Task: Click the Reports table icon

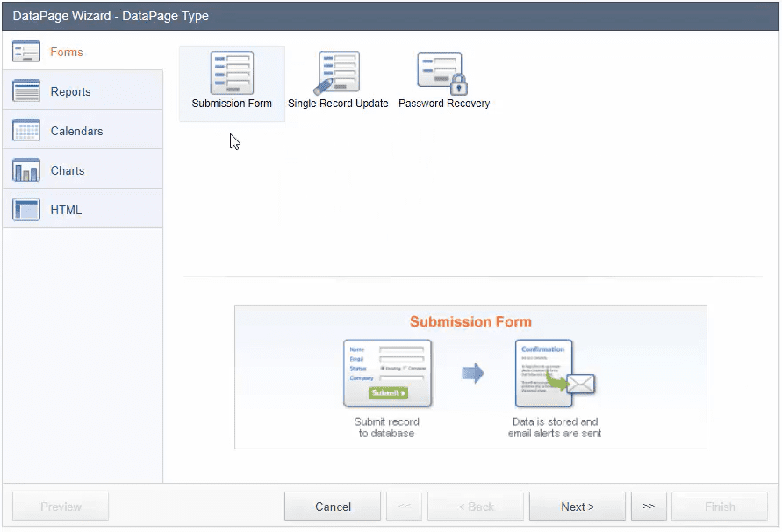Action: [x=26, y=91]
